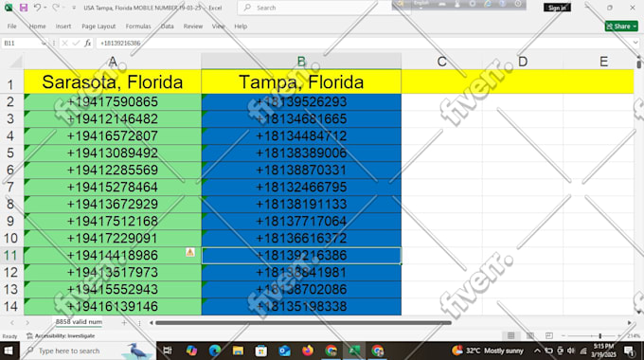Click Accessibility: Investigate in status bar
644x360 pixels.
61,335
